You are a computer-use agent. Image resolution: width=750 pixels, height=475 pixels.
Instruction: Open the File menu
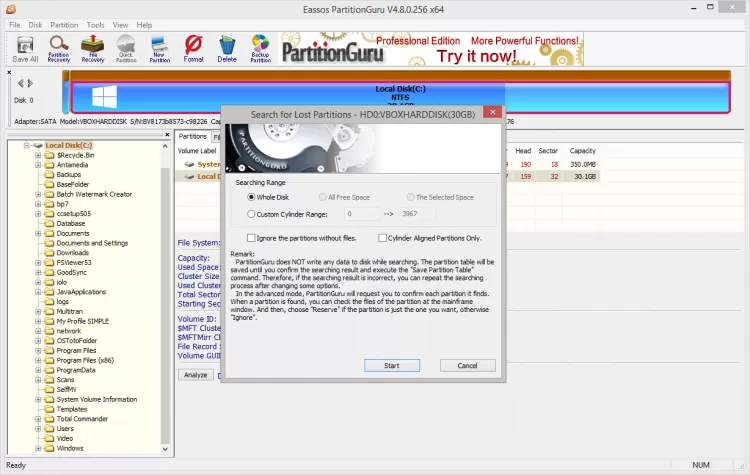pyautogui.click(x=15, y=25)
